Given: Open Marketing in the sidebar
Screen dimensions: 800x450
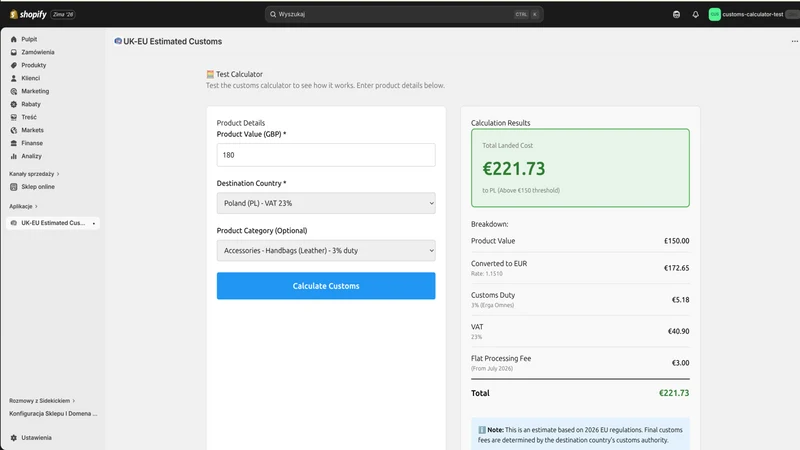Looking at the screenshot, I should 35,91.
